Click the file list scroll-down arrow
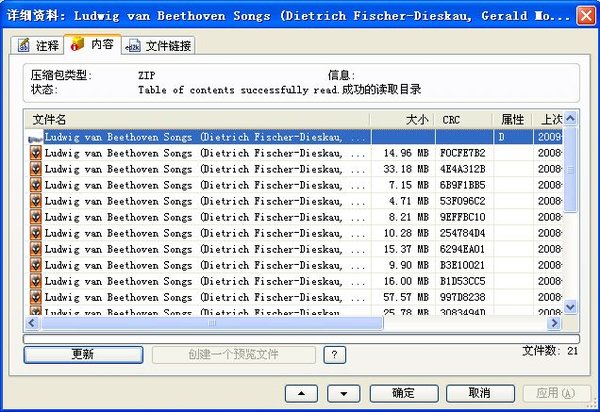 570,307
